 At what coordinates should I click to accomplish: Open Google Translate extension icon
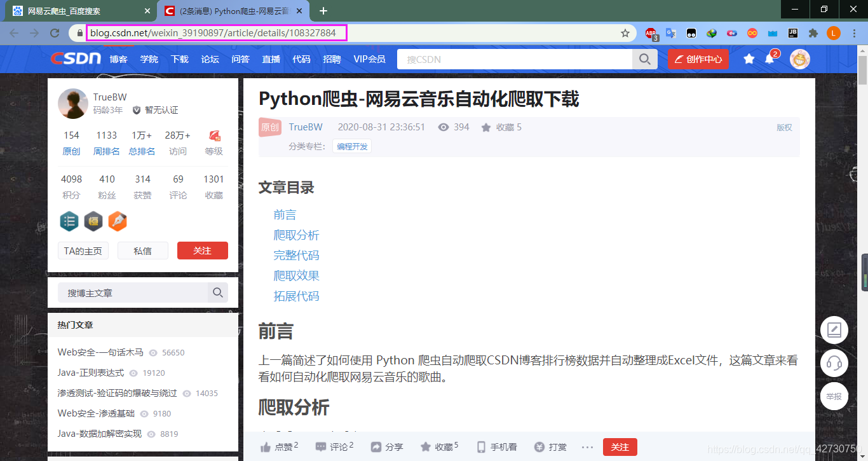point(671,33)
